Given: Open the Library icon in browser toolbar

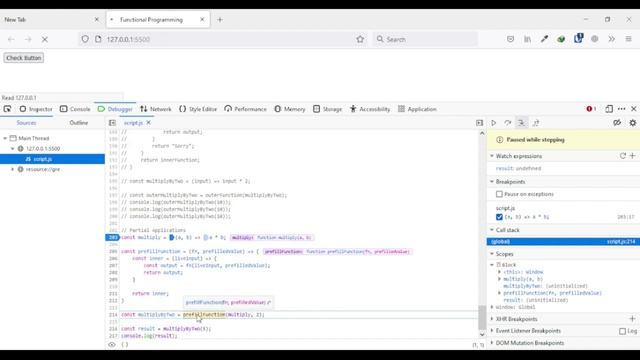Looking at the screenshot, I should click(527, 39).
